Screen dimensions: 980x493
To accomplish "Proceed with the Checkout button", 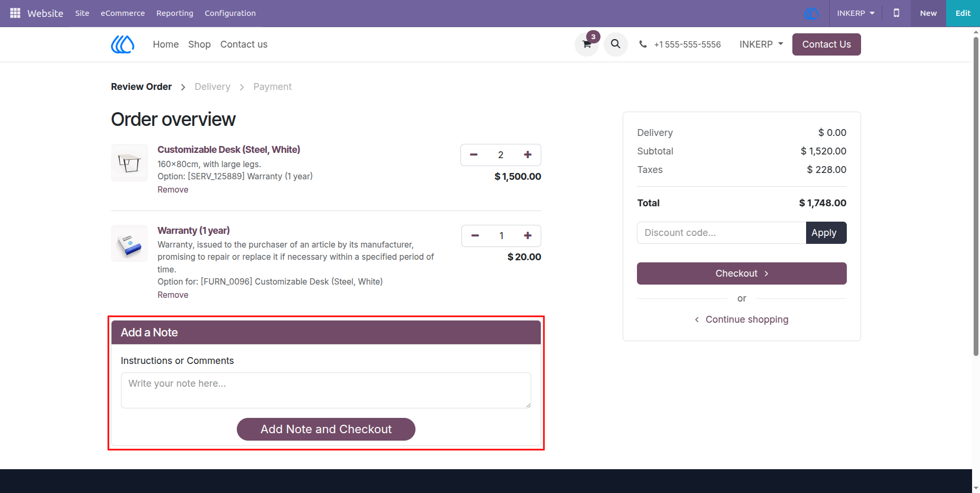I will point(742,273).
